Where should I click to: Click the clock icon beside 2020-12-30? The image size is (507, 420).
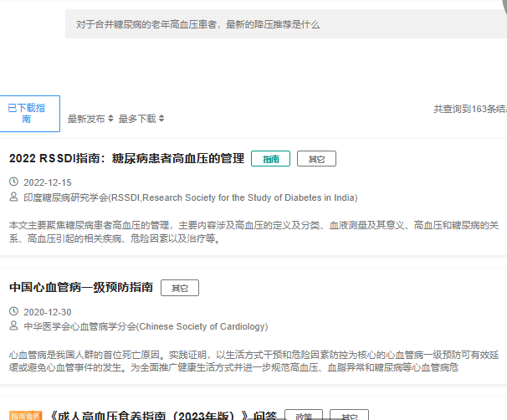click(x=13, y=311)
